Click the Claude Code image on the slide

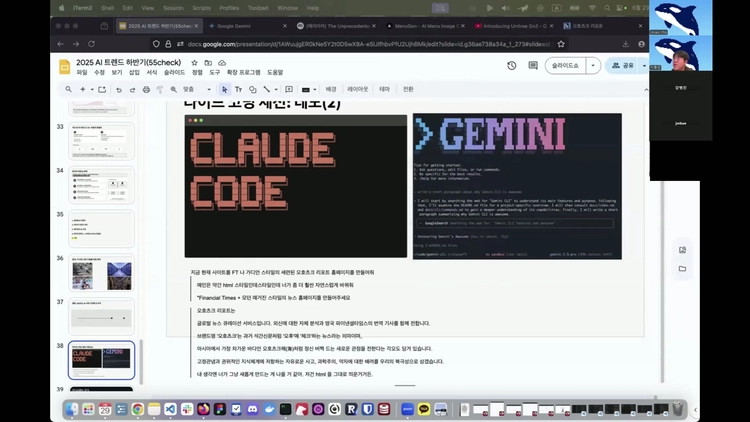pyautogui.click(x=296, y=186)
